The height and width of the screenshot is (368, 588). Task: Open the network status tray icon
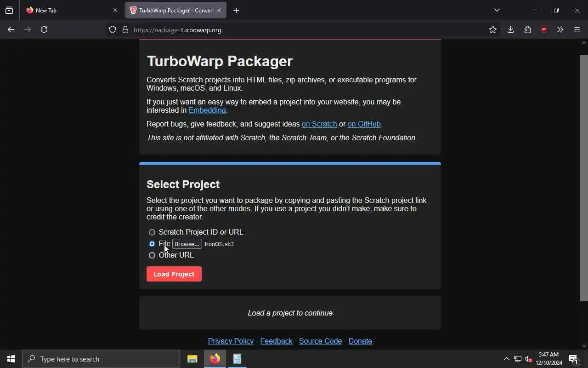coord(517,359)
